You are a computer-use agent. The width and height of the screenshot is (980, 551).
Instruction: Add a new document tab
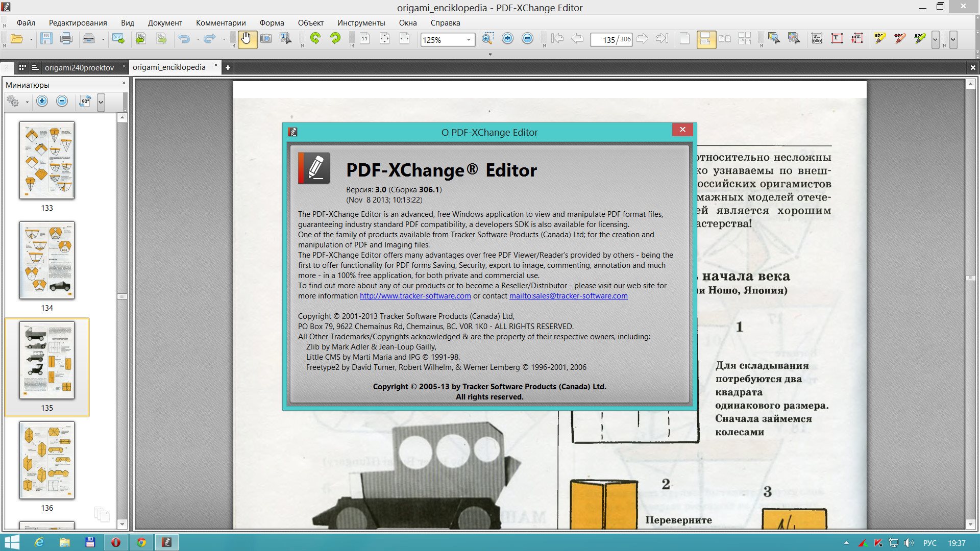tap(228, 67)
